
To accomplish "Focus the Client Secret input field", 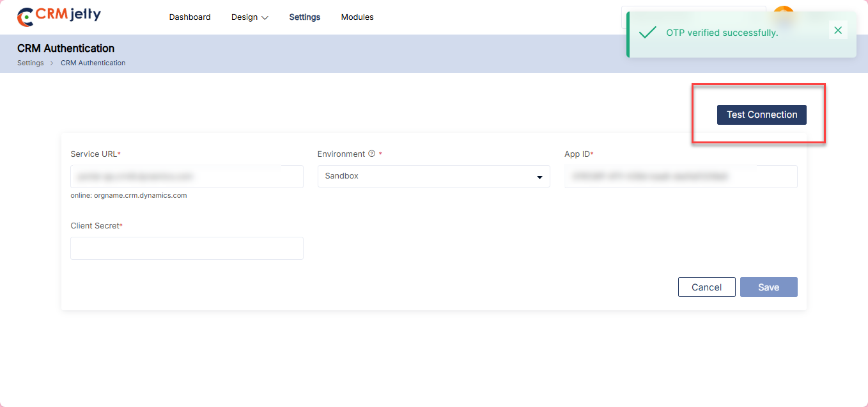I will click(187, 248).
